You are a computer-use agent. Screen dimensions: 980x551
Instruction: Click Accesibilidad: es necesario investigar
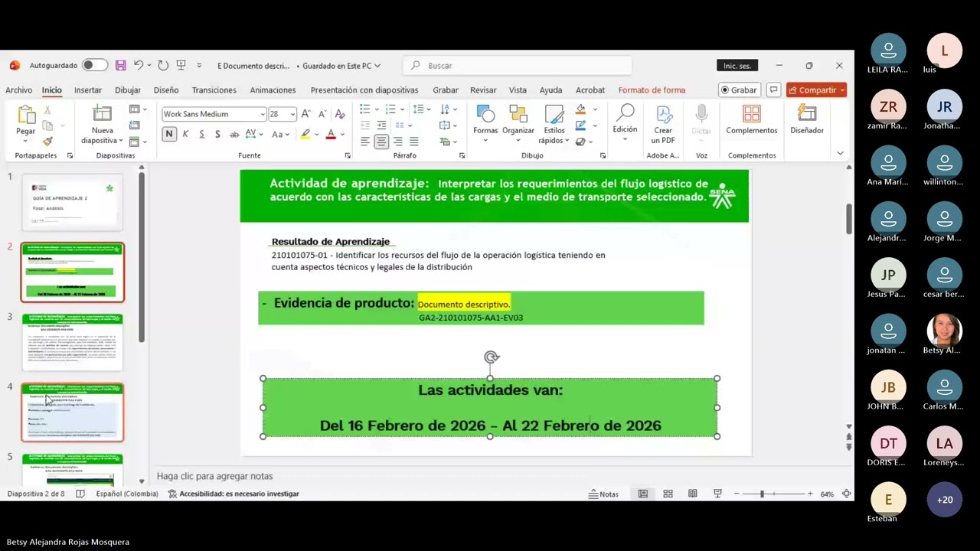(x=234, y=494)
